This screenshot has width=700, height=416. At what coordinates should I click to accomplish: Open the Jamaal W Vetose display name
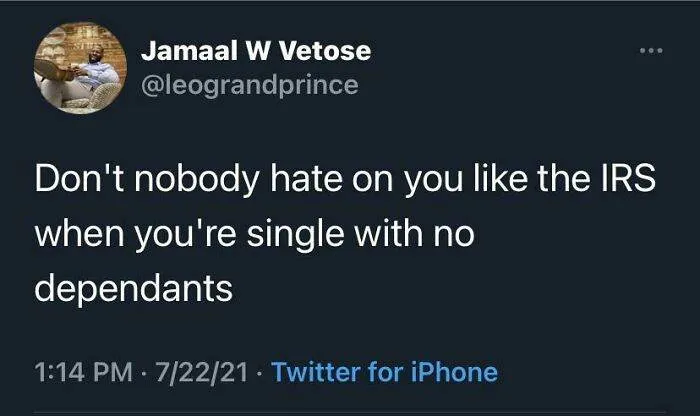tap(257, 50)
